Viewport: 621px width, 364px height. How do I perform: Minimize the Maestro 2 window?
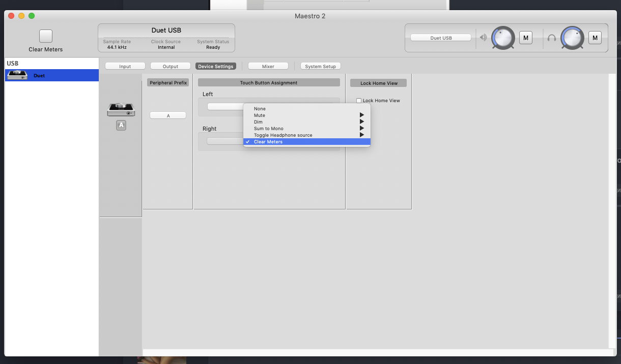21,16
